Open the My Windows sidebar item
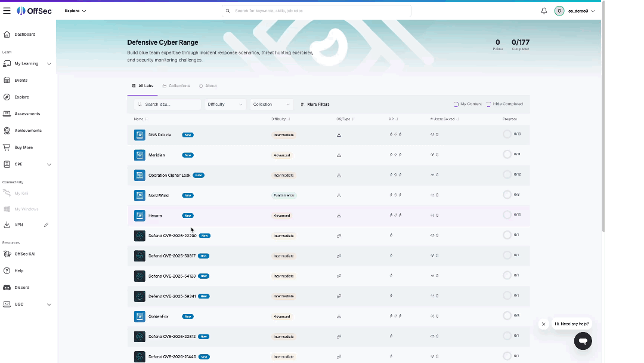Screen dimensions: 644x363 [x=28, y=209]
